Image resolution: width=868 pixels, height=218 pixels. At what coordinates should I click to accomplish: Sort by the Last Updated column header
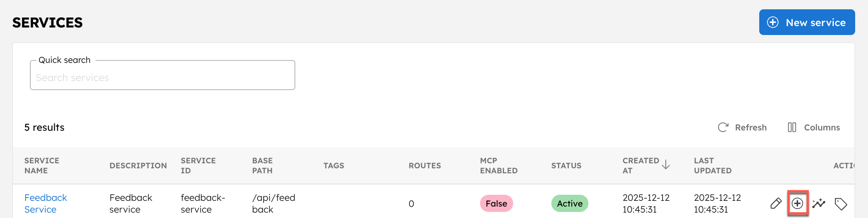coord(712,165)
